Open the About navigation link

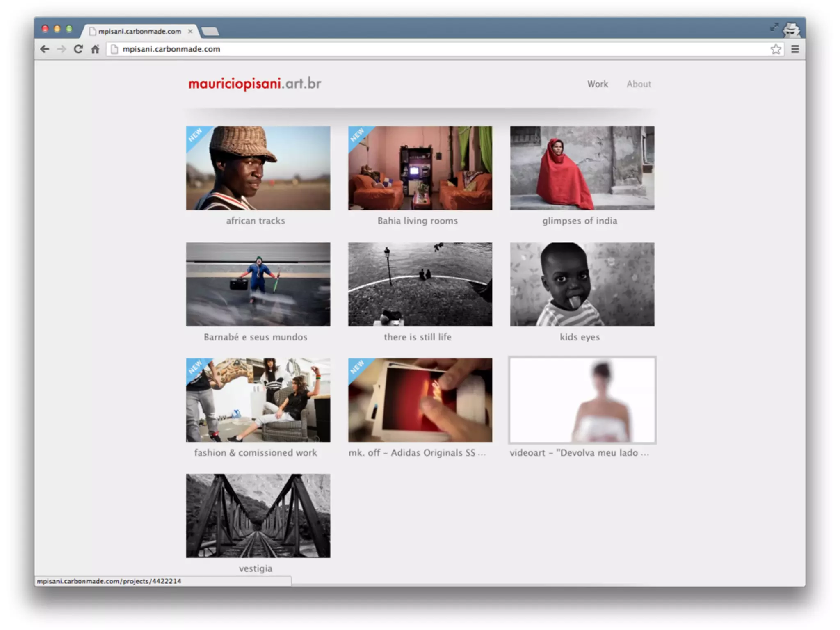(639, 84)
